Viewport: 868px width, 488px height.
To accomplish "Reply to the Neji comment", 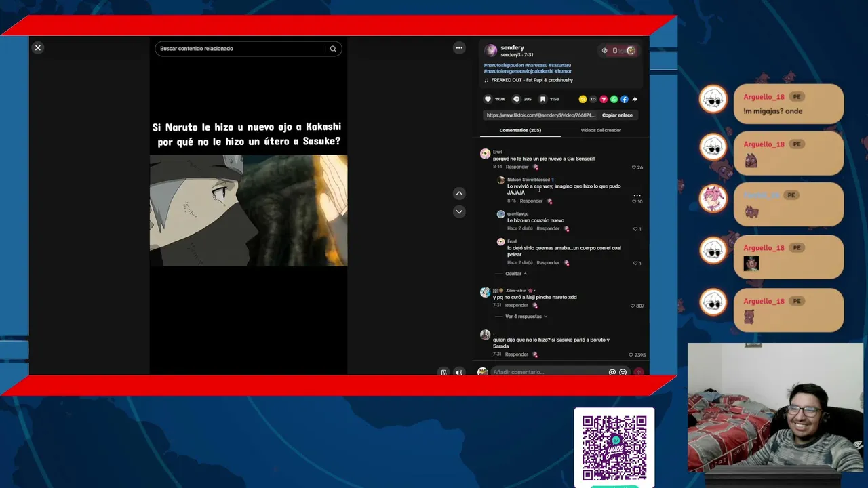I will coord(517,305).
